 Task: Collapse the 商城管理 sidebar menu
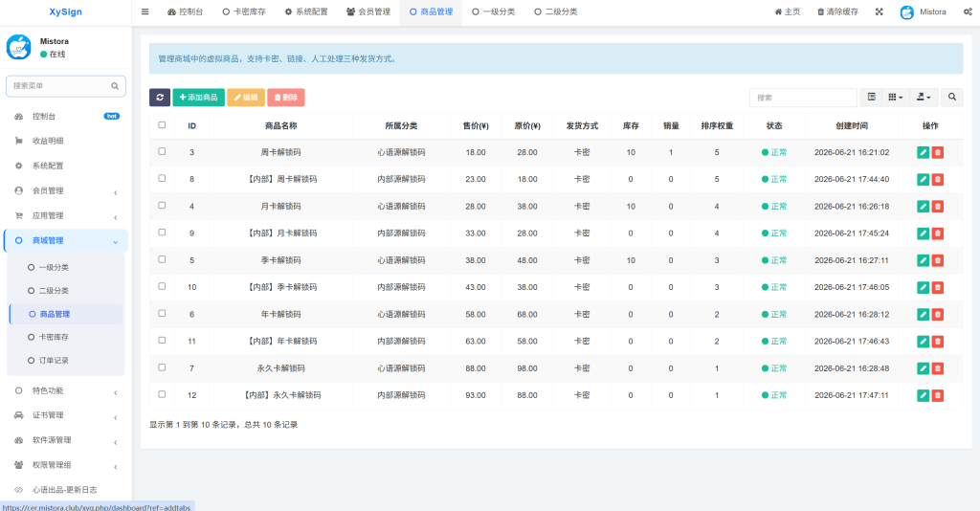(x=66, y=240)
